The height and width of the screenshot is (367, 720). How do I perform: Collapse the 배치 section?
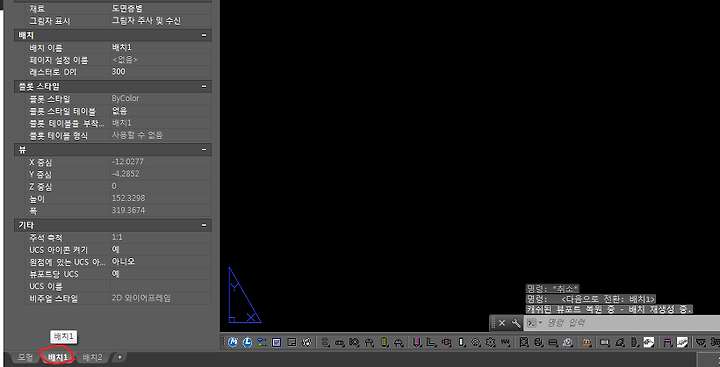point(203,35)
